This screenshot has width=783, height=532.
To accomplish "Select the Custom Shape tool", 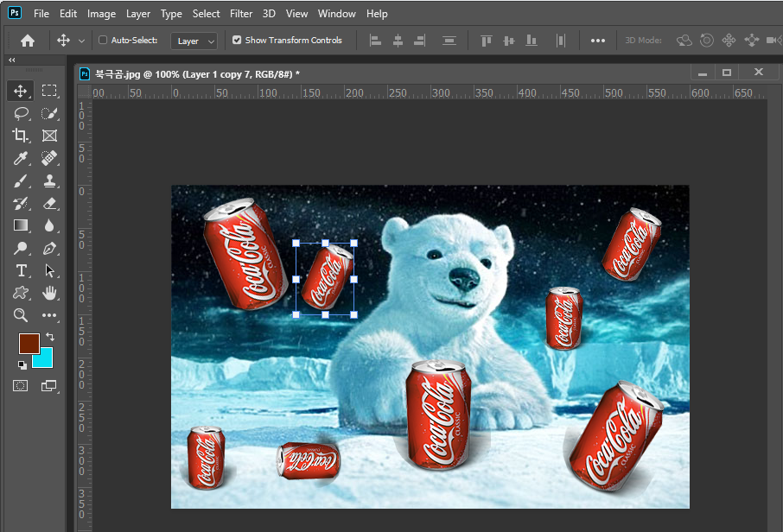I will pyautogui.click(x=20, y=293).
